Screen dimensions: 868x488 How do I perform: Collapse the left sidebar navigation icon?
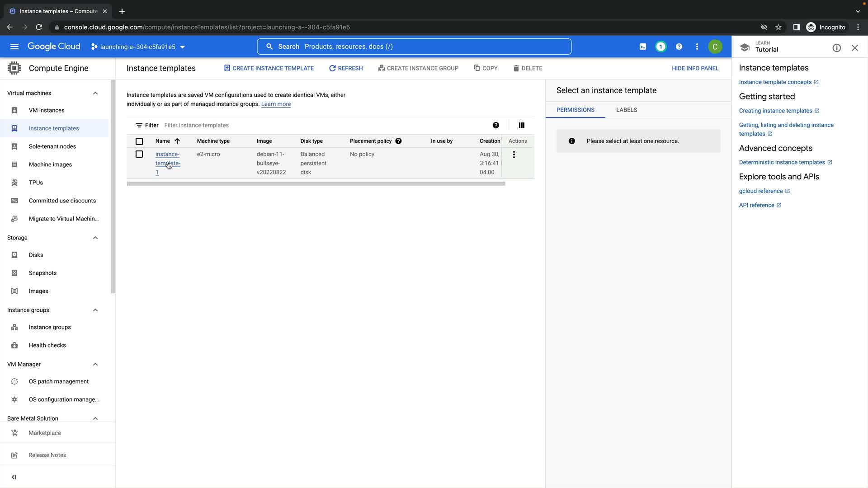[14, 477]
